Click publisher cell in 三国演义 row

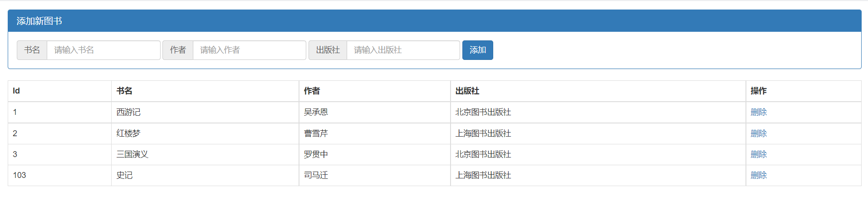598,154
